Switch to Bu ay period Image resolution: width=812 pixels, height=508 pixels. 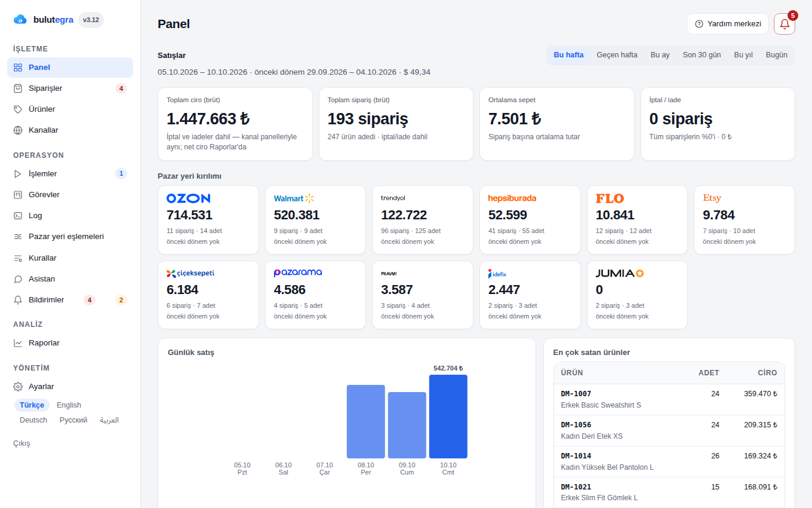pyautogui.click(x=660, y=55)
